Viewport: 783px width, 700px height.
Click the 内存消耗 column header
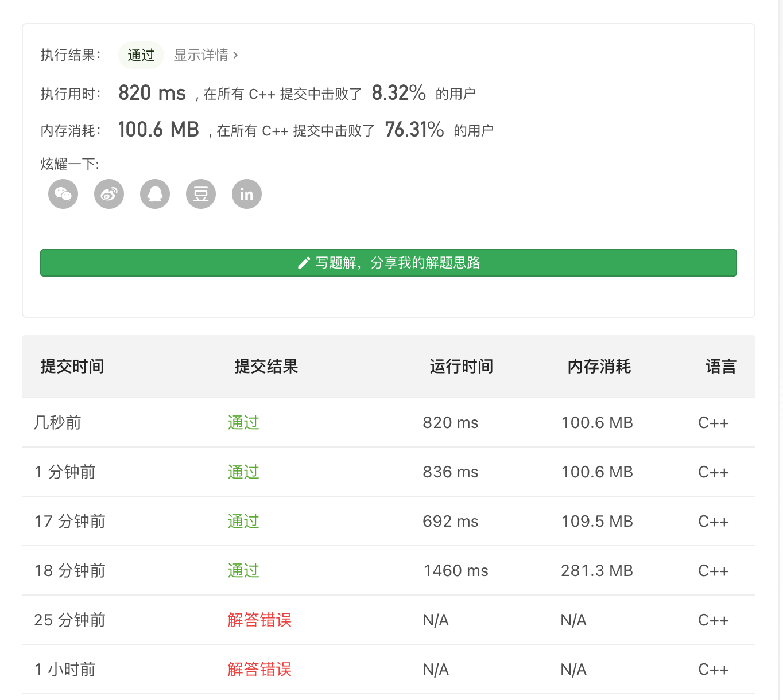click(599, 367)
